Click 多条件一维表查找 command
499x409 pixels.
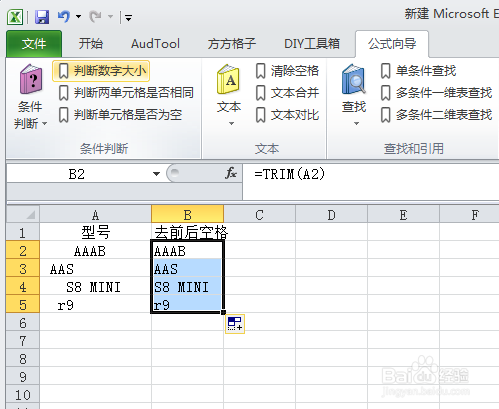pos(436,93)
